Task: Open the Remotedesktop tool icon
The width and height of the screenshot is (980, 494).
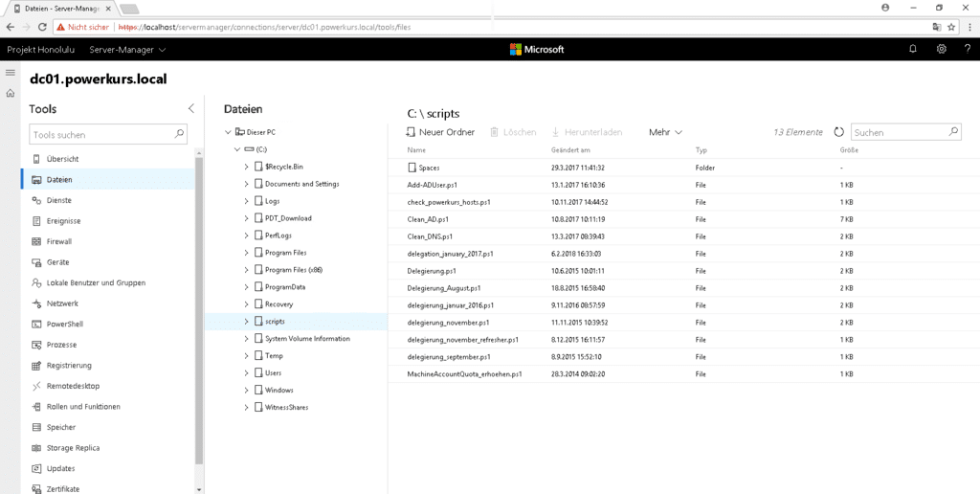Action: 36,386
